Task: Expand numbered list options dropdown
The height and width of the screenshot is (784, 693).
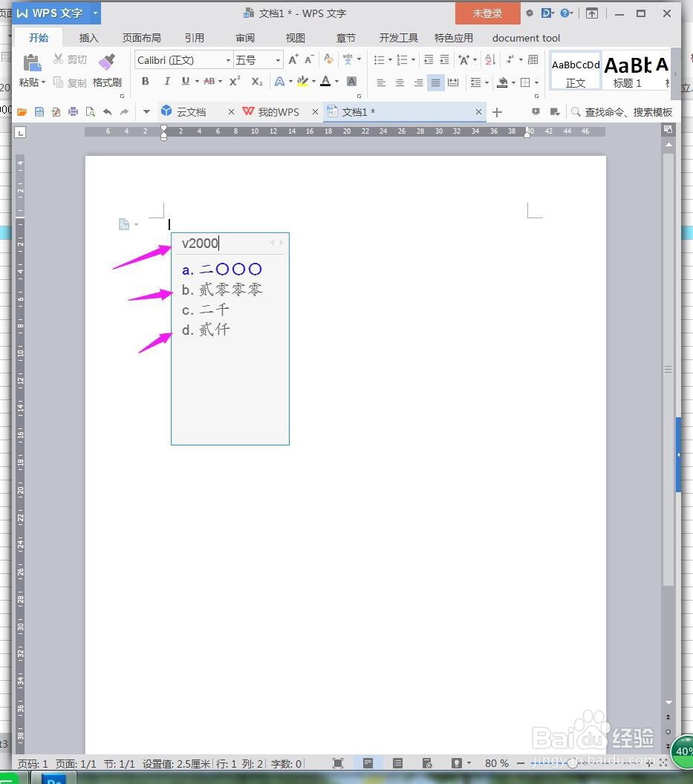Action: pyautogui.click(x=413, y=60)
